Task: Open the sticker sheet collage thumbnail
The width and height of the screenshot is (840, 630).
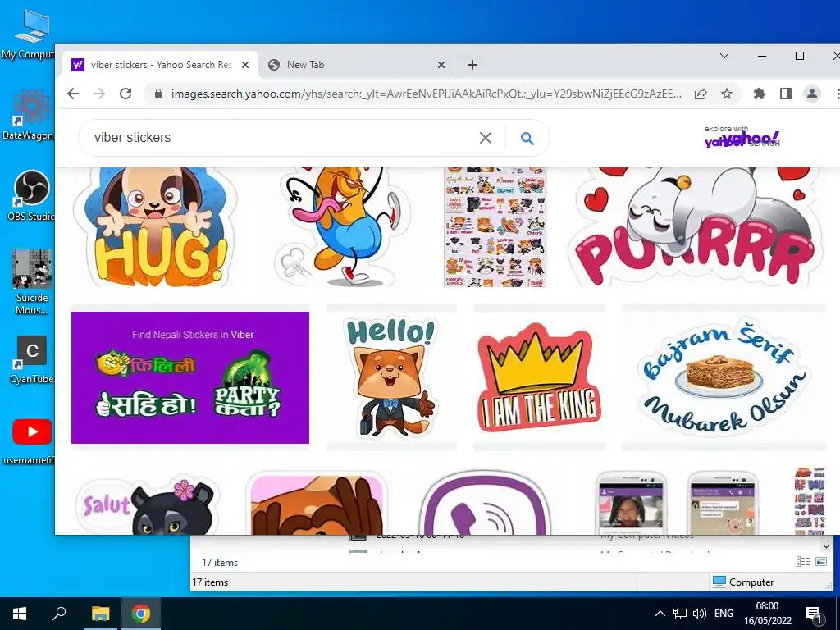Action: pos(495,226)
